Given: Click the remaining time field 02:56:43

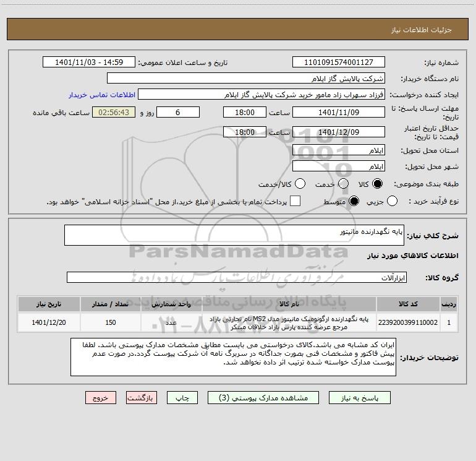Looking at the screenshot, I should (x=114, y=112).
